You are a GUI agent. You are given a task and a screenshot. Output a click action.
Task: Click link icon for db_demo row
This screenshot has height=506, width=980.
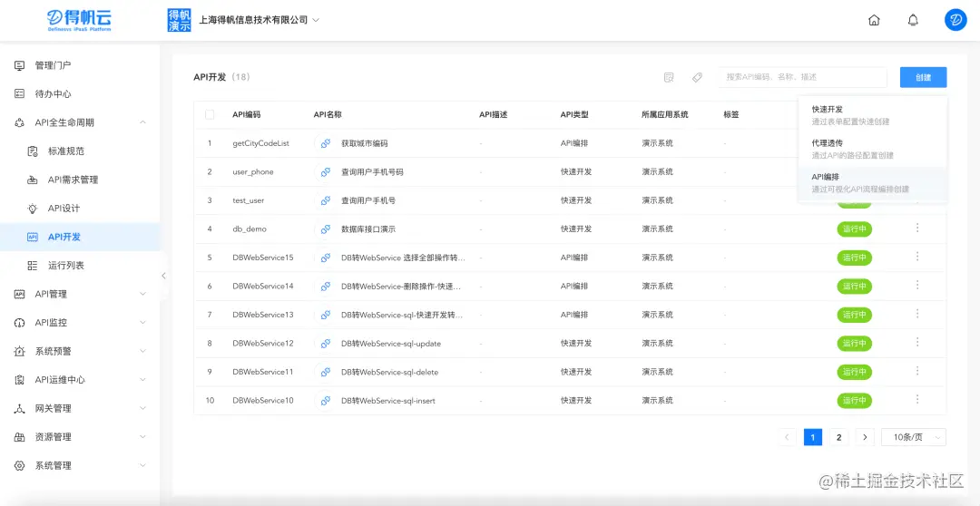pos(325,229)
